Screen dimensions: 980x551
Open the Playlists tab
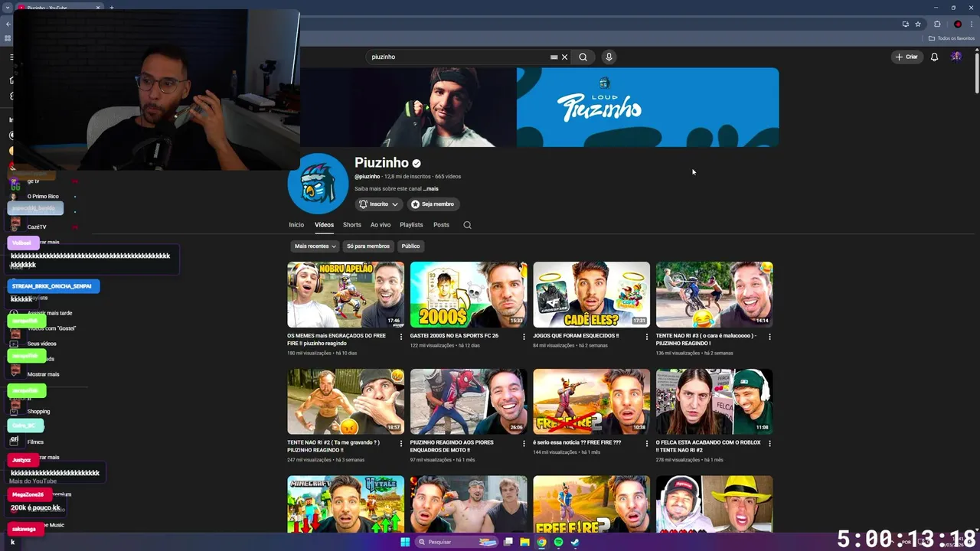click(x=411, y=225)
